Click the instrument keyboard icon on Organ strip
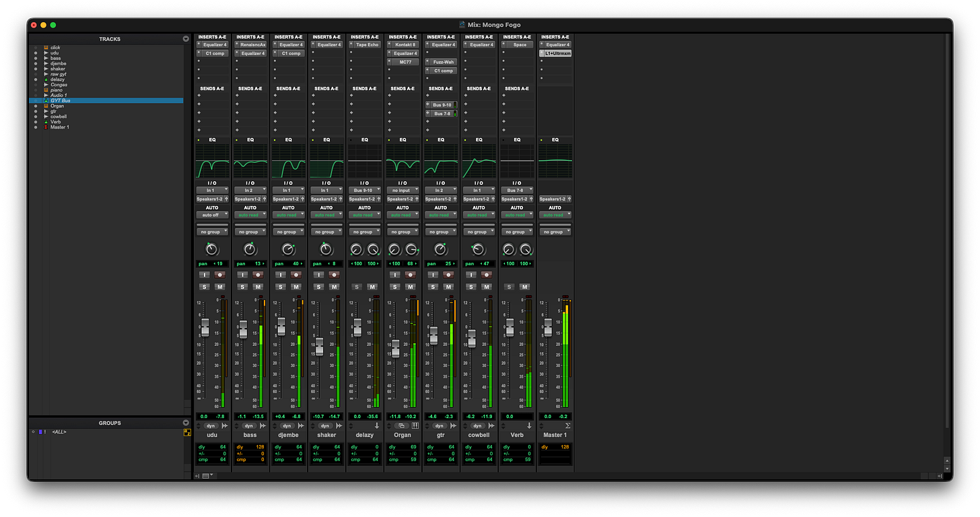980x517 pixels. click(x=415, y=426)
